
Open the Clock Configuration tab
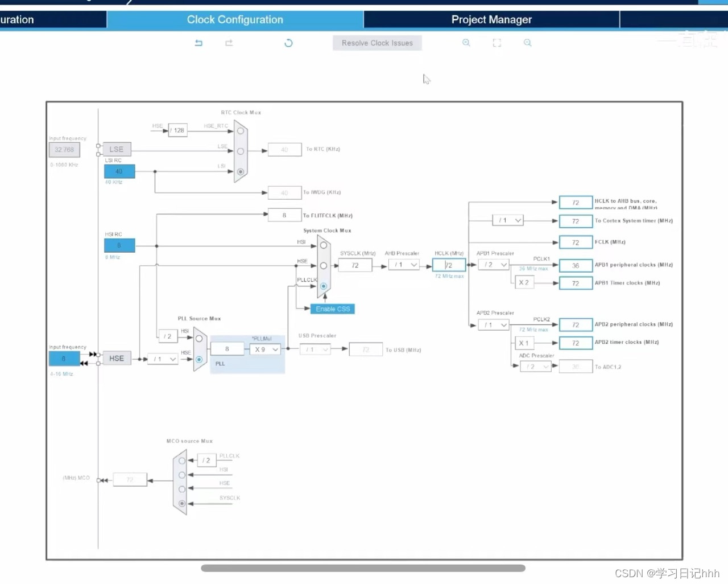coord(235,19)
